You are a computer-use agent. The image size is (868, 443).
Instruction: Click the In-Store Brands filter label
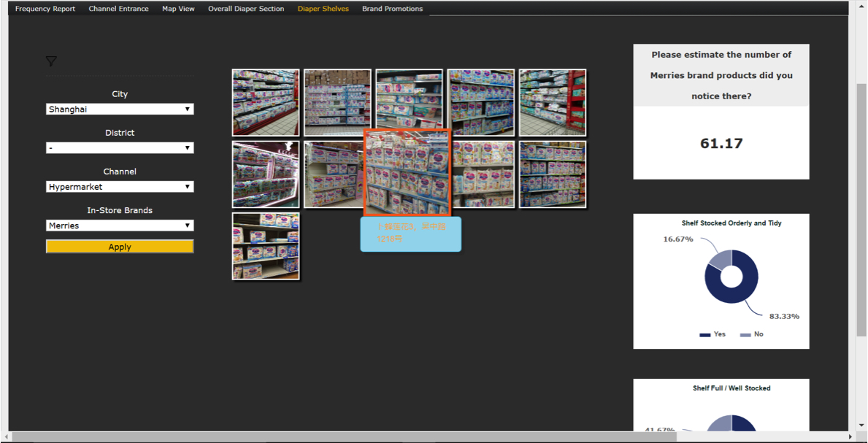(120, 210)
